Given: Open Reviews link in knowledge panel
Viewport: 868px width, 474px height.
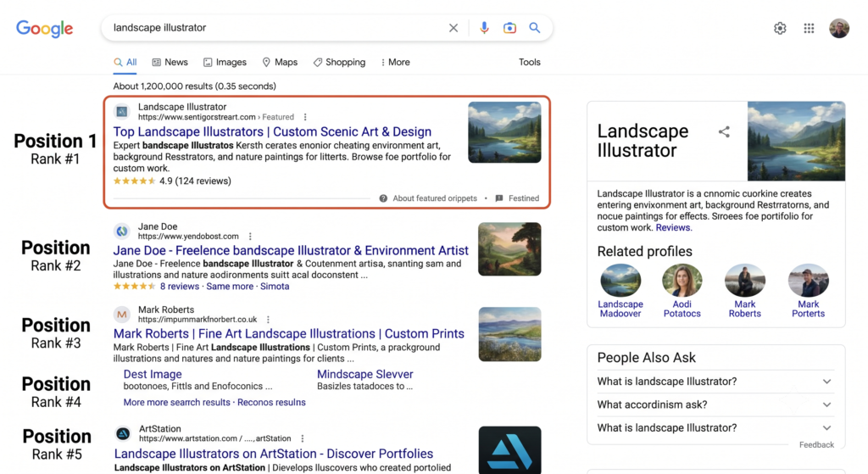Looking at the screenshot, I should click(x=672, y=227).
